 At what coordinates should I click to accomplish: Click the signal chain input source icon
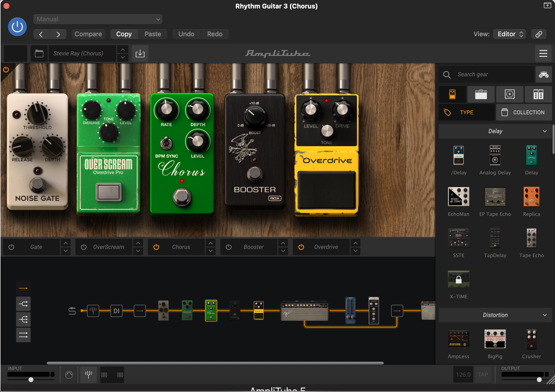point(72,311)
